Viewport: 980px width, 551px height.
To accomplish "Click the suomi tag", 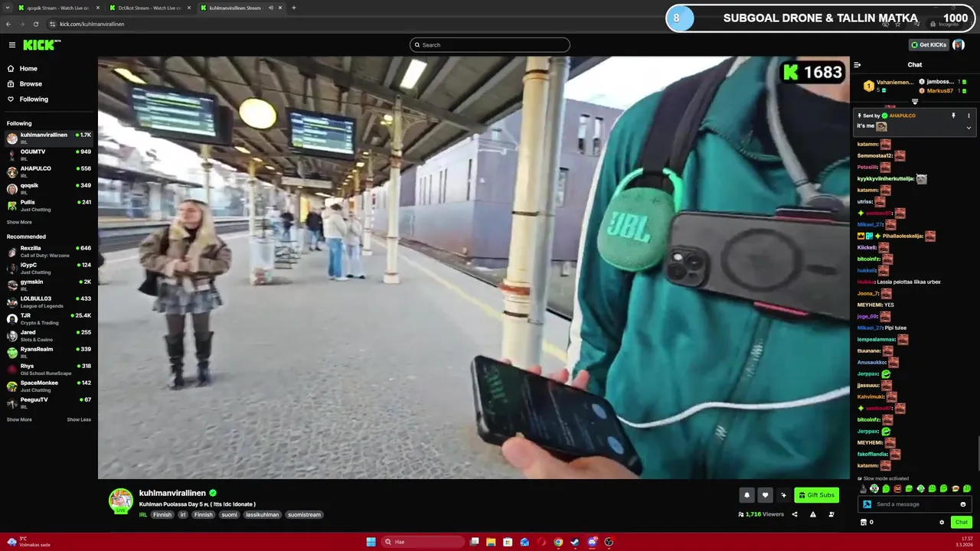I will point(229,515).
